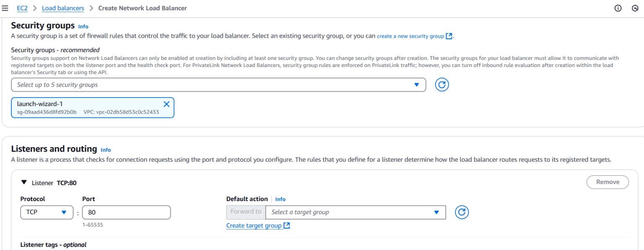Image resolution: width=644 pixels, height=250 pixels.
Task: Open the listener Protocol dropdown showing TCP
Action: coord(47,212)
